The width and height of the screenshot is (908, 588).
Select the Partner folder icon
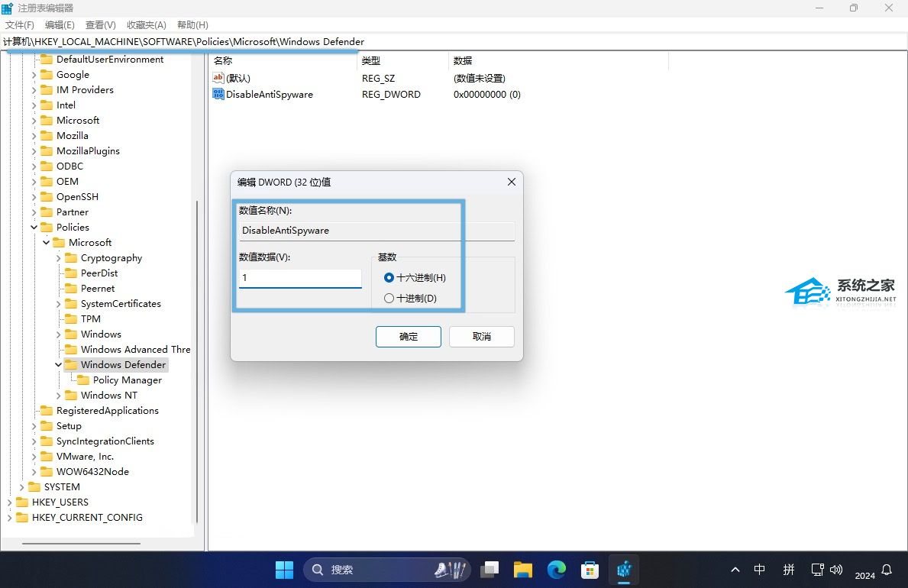(x=47, y=212)
